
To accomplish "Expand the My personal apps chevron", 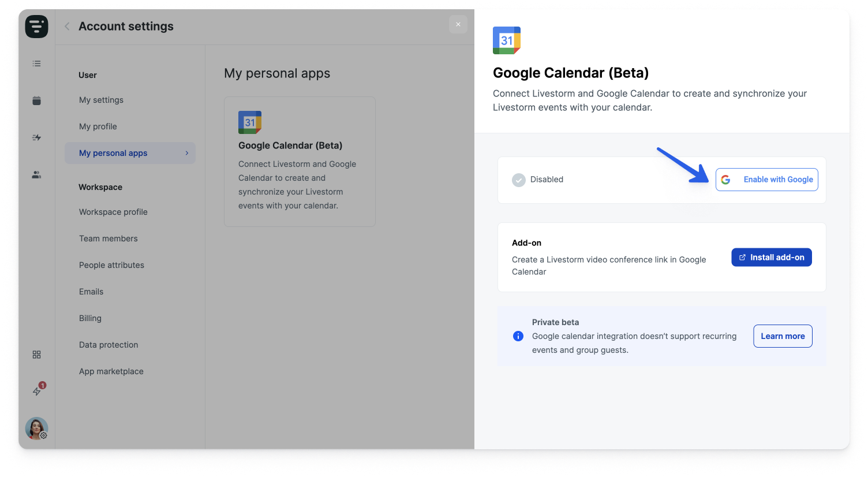I will (x=187, y=153).
